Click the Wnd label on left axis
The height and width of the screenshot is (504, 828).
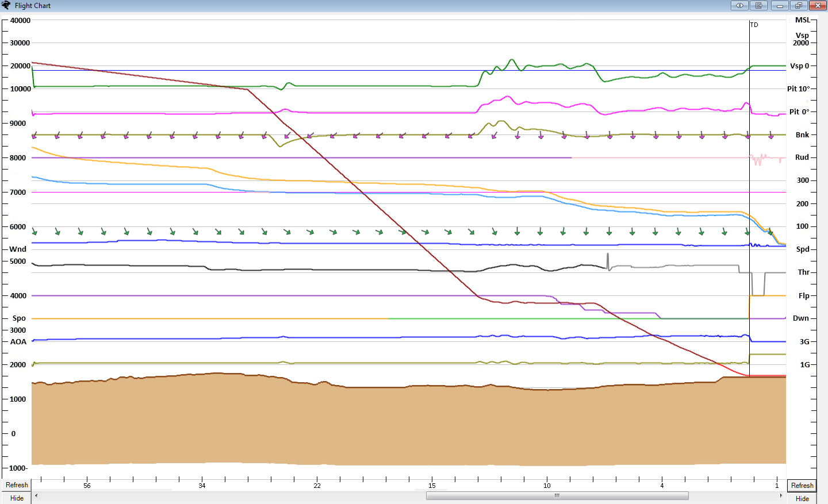(x=18, y=249)
